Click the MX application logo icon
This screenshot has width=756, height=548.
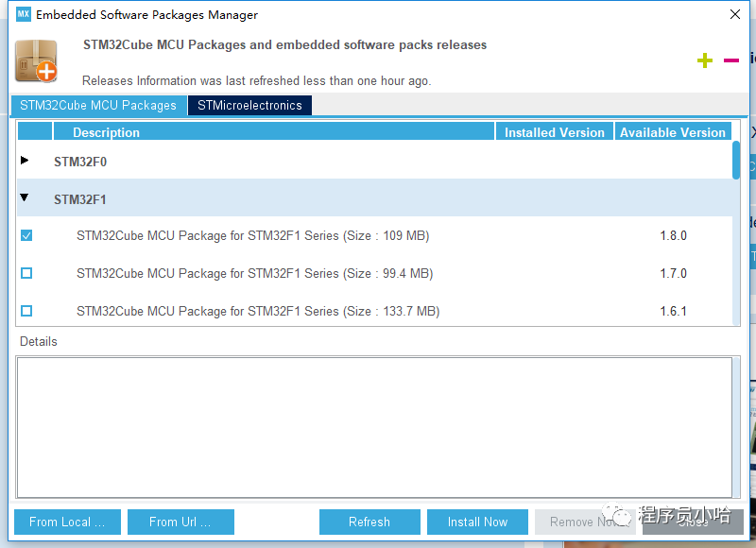[x=24, y=14]
